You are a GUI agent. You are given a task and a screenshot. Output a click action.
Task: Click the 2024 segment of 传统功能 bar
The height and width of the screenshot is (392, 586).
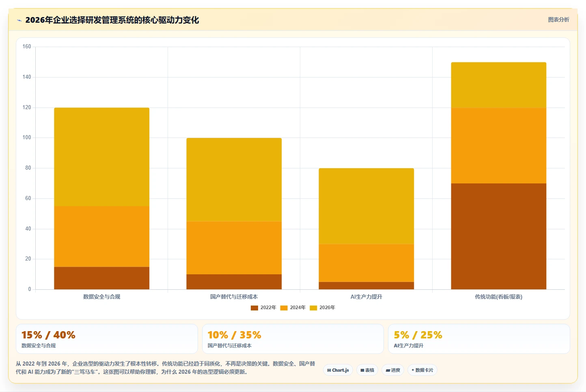click(x=499, y=146)
